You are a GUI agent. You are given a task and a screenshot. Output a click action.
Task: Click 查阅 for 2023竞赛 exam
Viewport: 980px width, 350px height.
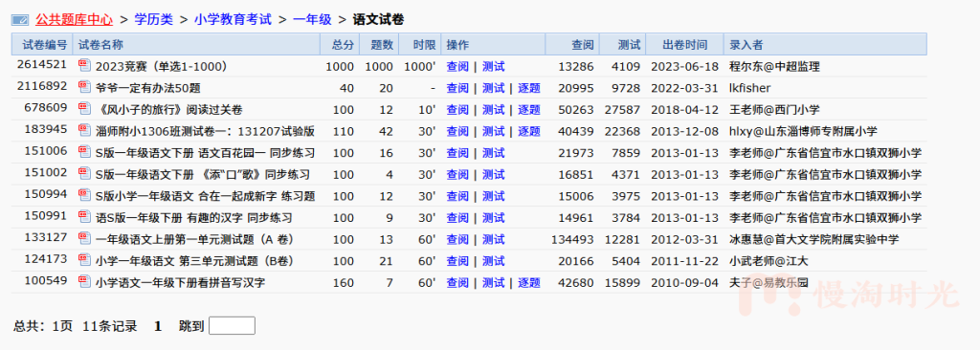pos(457,66)
